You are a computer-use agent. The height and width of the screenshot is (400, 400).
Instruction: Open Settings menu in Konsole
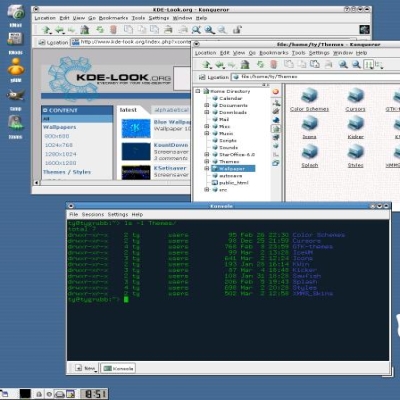click(x=118, y=214)
